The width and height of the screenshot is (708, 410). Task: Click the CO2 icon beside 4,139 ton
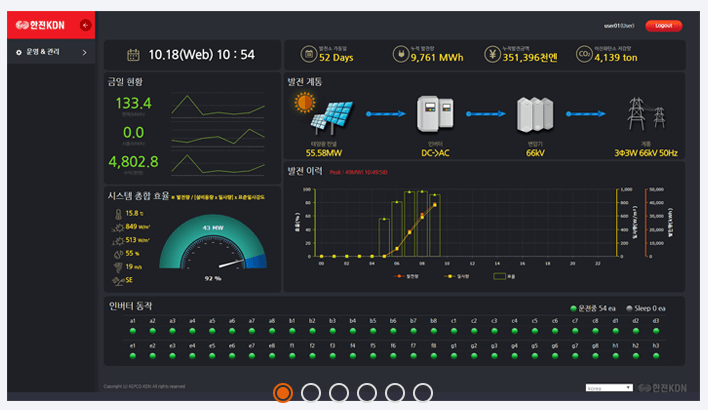[584, 54]
